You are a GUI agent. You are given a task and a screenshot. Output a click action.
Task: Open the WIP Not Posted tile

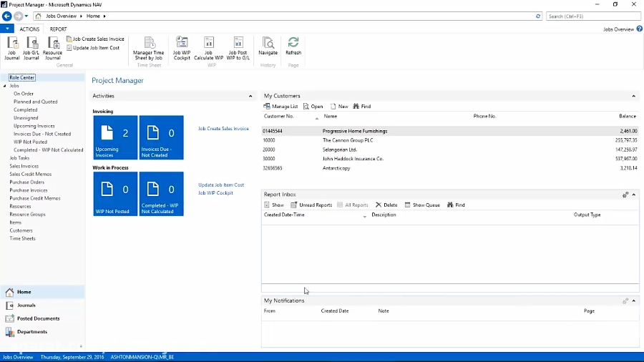click(115, 194)
